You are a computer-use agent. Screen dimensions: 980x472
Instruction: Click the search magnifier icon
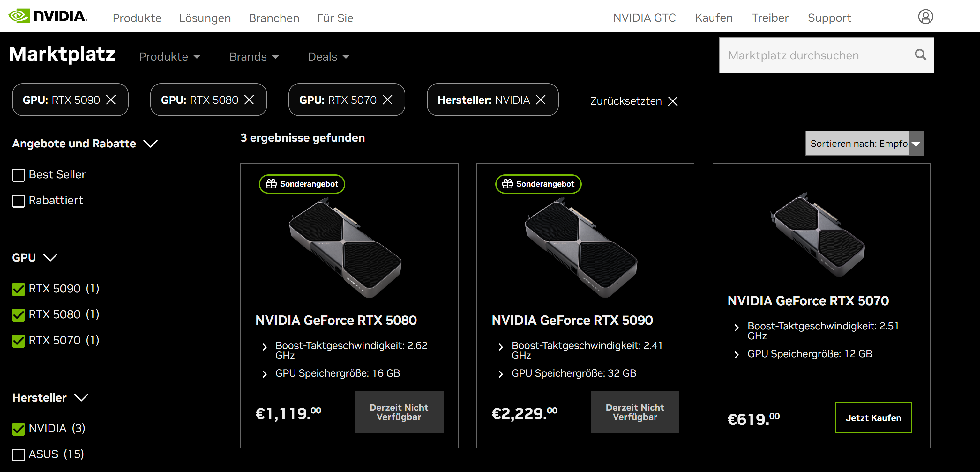tap(920, 55)
